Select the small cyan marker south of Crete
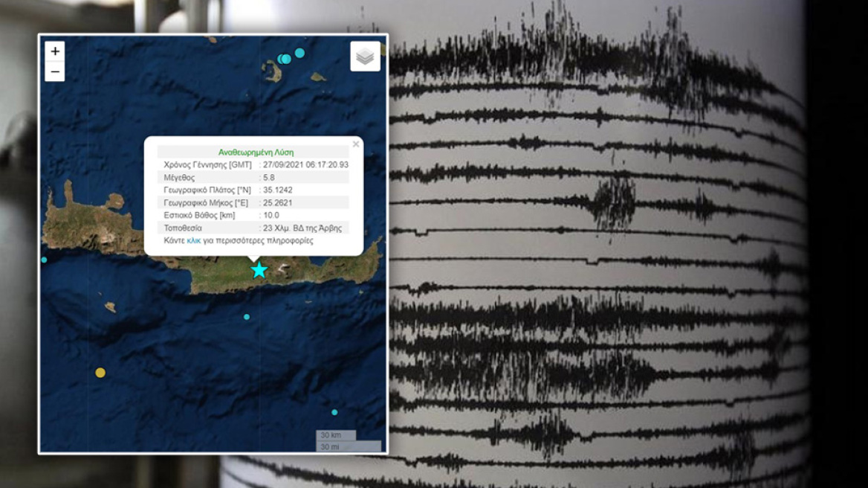The height and width of the screenshot is (488, 868). pos(247,317)
